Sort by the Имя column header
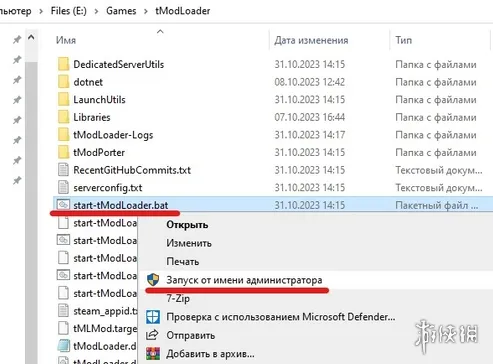The width and height of the screenshot is (493, 364). [66, 40]
